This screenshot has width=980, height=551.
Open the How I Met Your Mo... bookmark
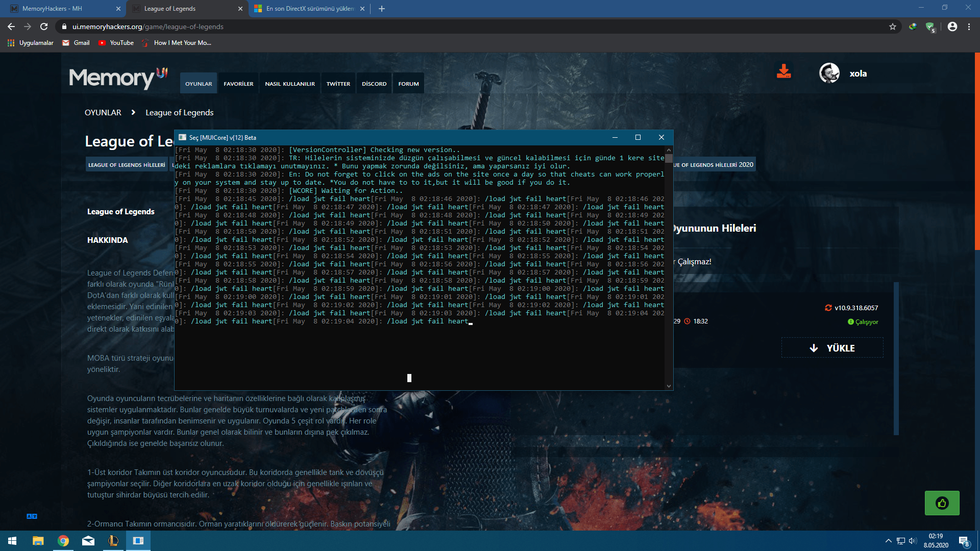(x=177, y=43)
